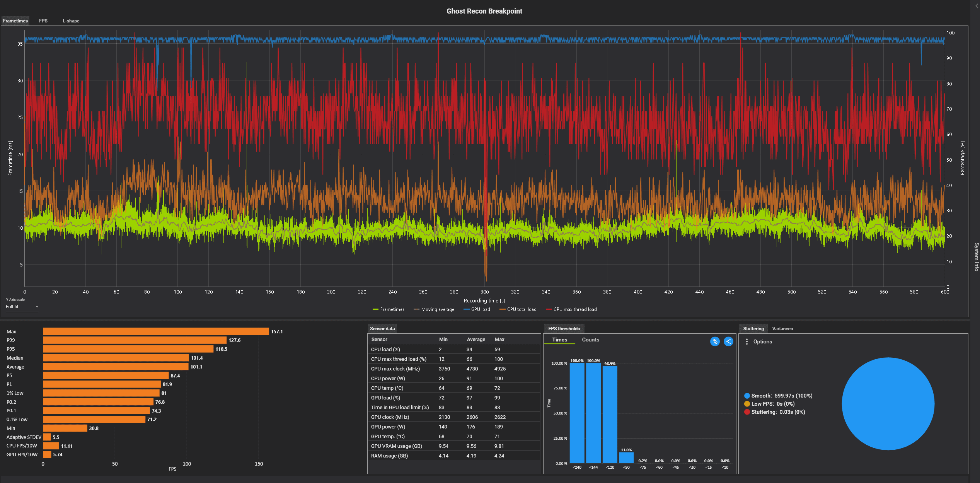Select the Sensor data tab
Viewport: 980px width, 483px height.
click(x=382, y=329)
